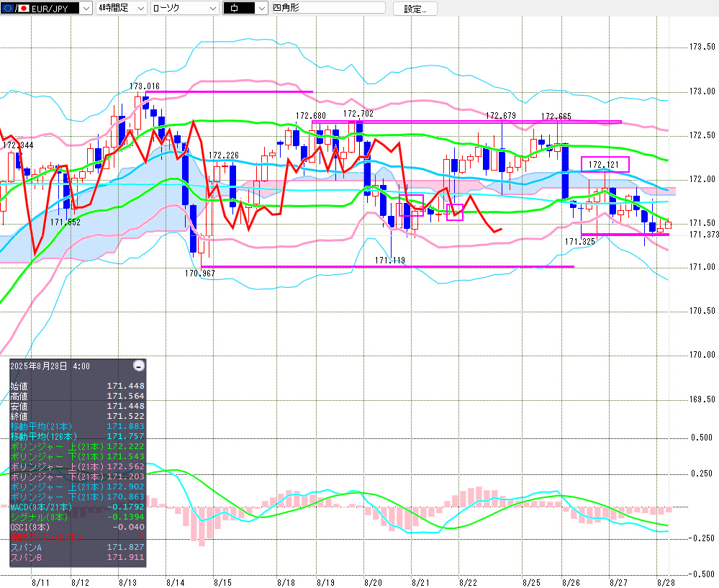Click the 171.119 low price label
The height and width of the screenshot is (588, 719).
click(x=390, y=261)
